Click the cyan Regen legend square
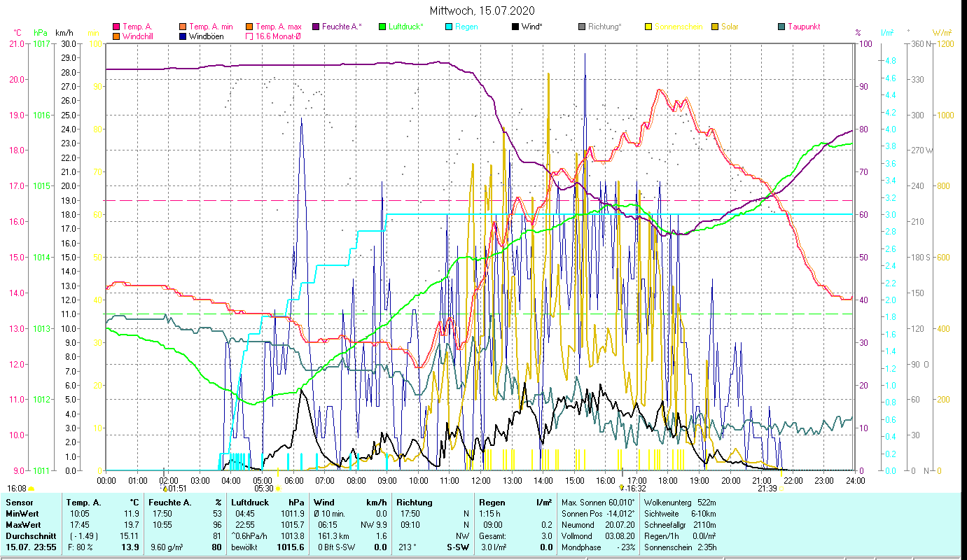967x560 pixels. (x=449, y=27)
